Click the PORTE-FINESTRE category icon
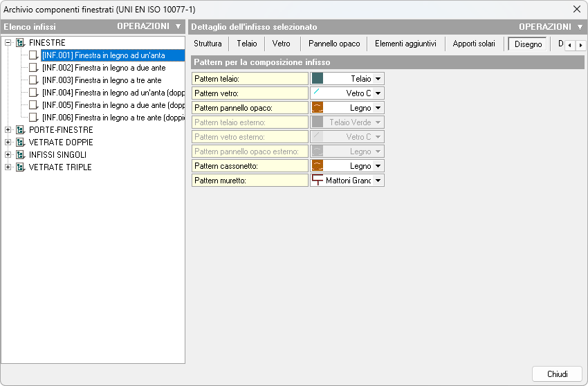Screen dimensions: 588x386 coord(20,130)
